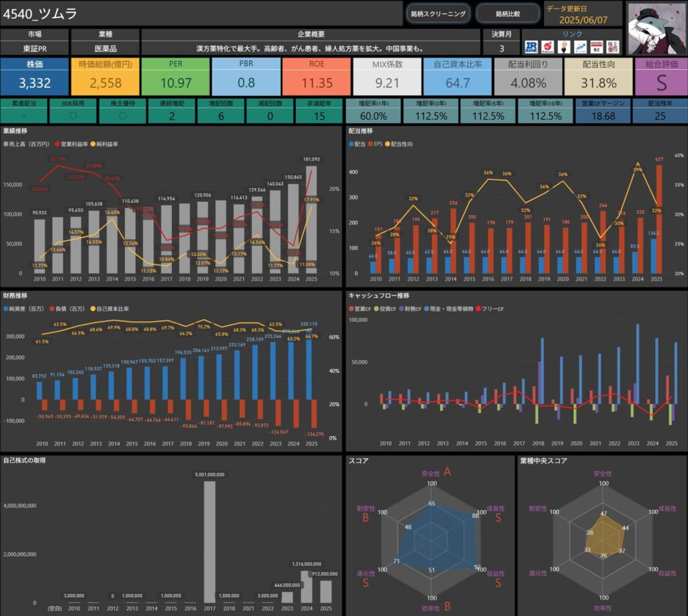Toggle the 売上高（百万円） legend entry

click(x=26, y=144)
